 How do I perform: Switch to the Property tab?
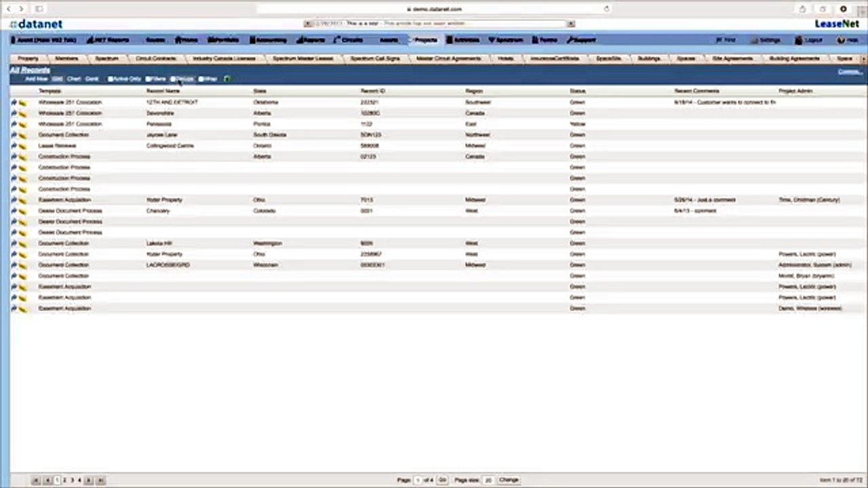[28, 59]
